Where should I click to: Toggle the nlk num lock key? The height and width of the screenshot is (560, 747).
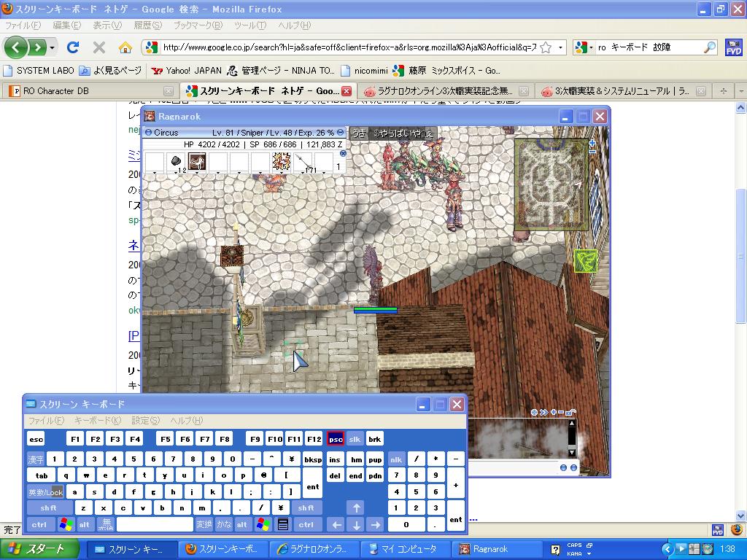(396, 459)
